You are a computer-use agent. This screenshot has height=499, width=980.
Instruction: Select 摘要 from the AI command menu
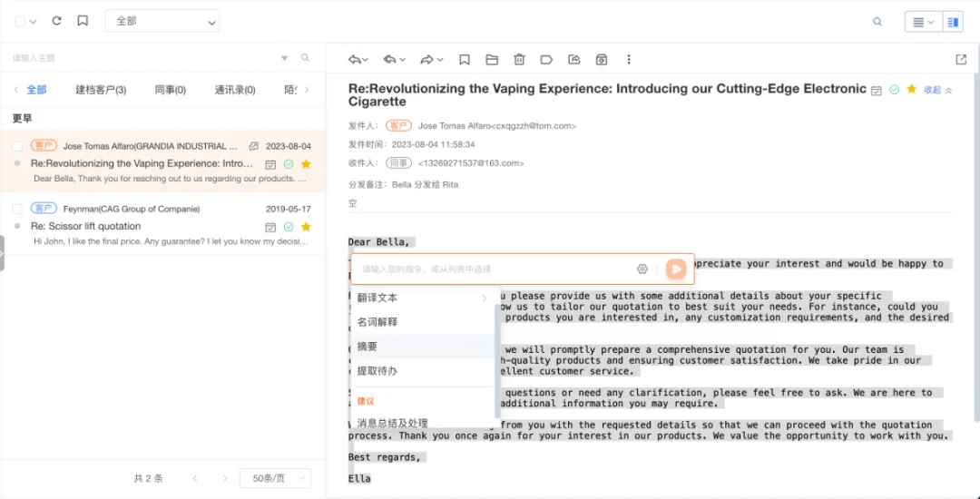pyautogui.click(x=367, y=347)
